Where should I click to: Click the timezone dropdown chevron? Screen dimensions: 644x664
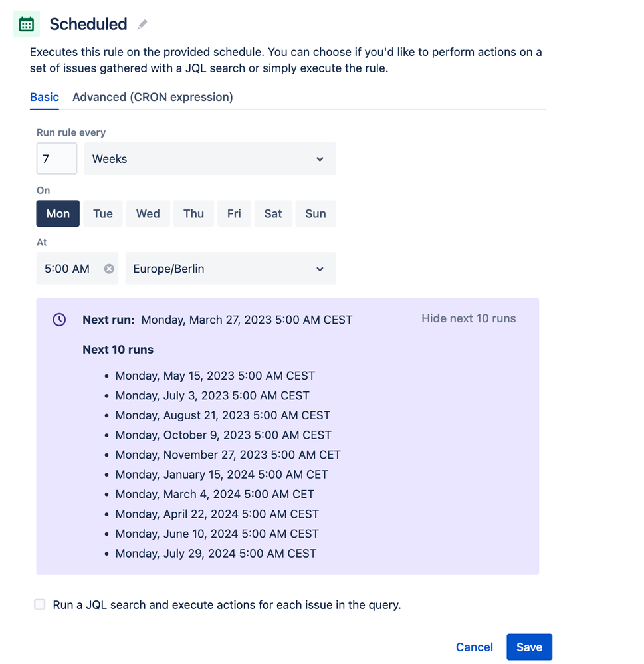point(320,269)
